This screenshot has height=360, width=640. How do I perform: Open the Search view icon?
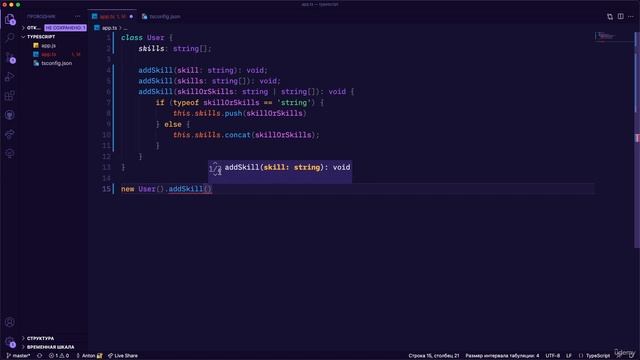click(10, 38)
